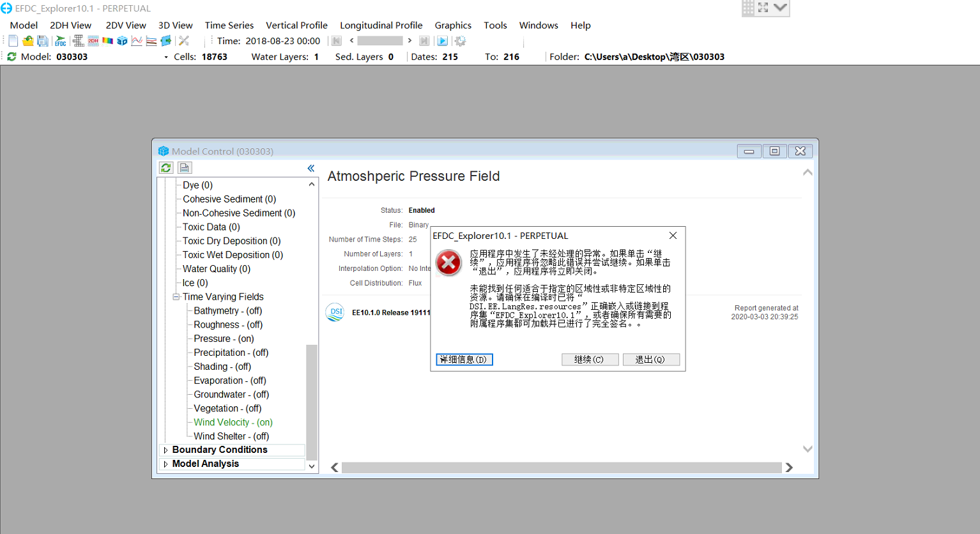Select Cohesive Sediment (0) in tree
The width and height of the screenshot is (980, 534).
(229, 199)
